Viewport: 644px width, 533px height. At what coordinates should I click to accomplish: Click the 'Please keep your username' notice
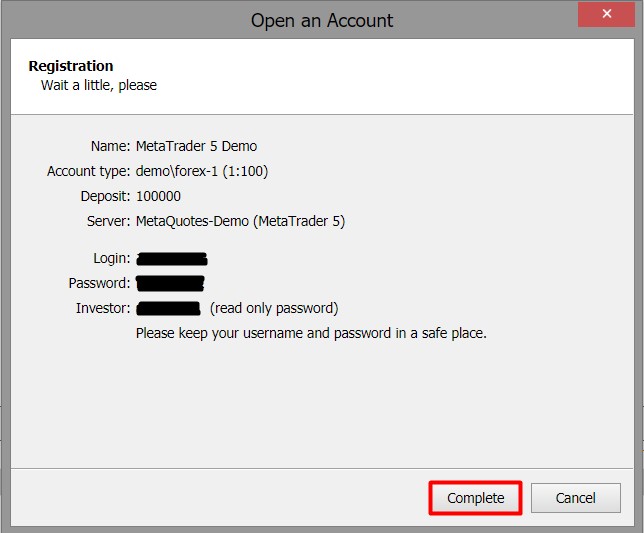pos(311,333)
